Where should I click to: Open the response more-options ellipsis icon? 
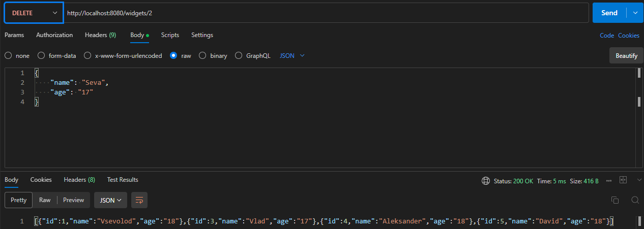click(x=609, y=181)
